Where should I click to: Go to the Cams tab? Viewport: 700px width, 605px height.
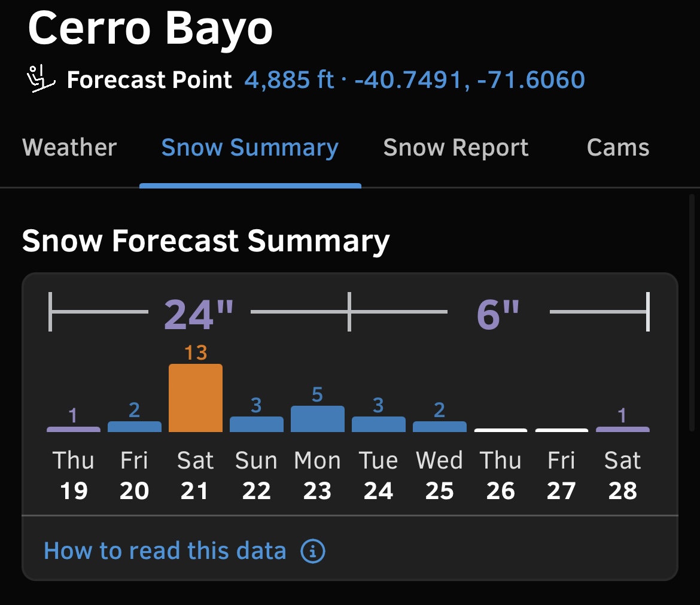(618, 147)
